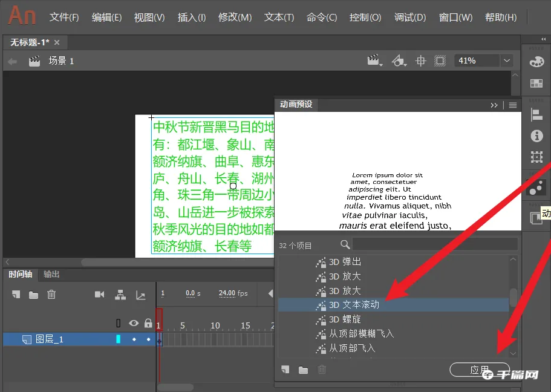This screenshot has width=551, height=392.
Task: Open the zoom percentage dropdown
Action: (506, 60)
